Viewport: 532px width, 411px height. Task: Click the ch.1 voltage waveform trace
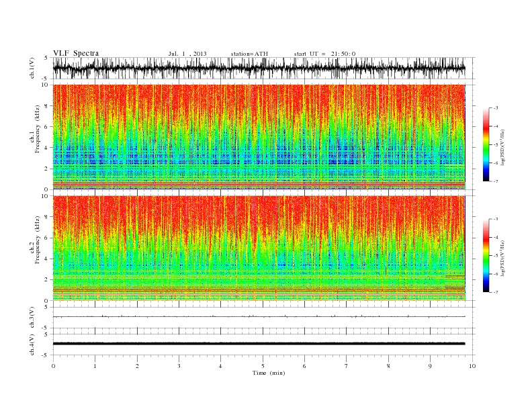coord(259,68)
